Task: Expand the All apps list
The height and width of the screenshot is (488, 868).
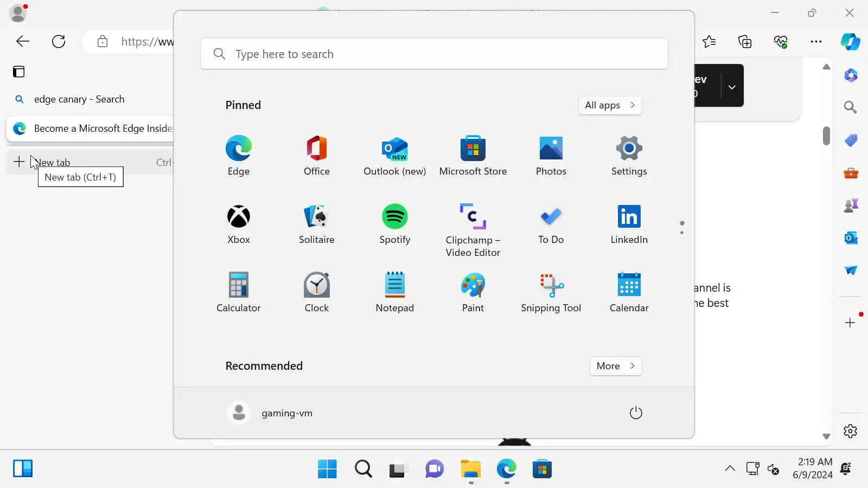Action: click(x=610, y=105)
